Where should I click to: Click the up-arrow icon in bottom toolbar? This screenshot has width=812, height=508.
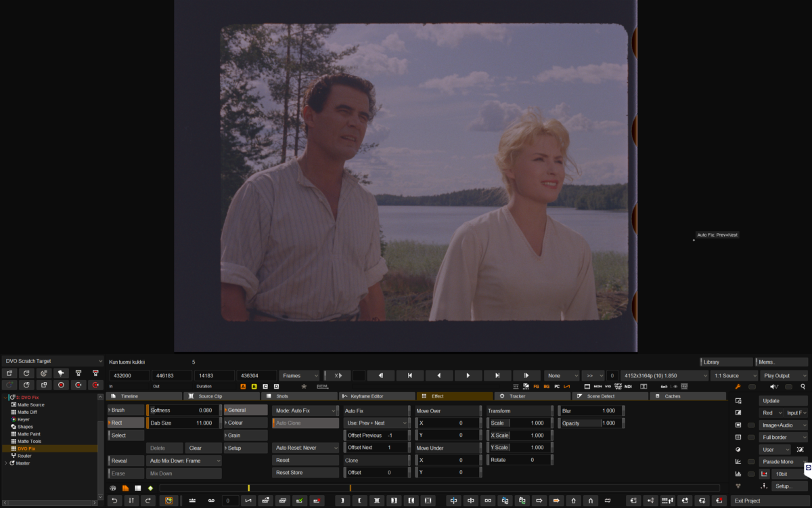click(x=574, y=501)
